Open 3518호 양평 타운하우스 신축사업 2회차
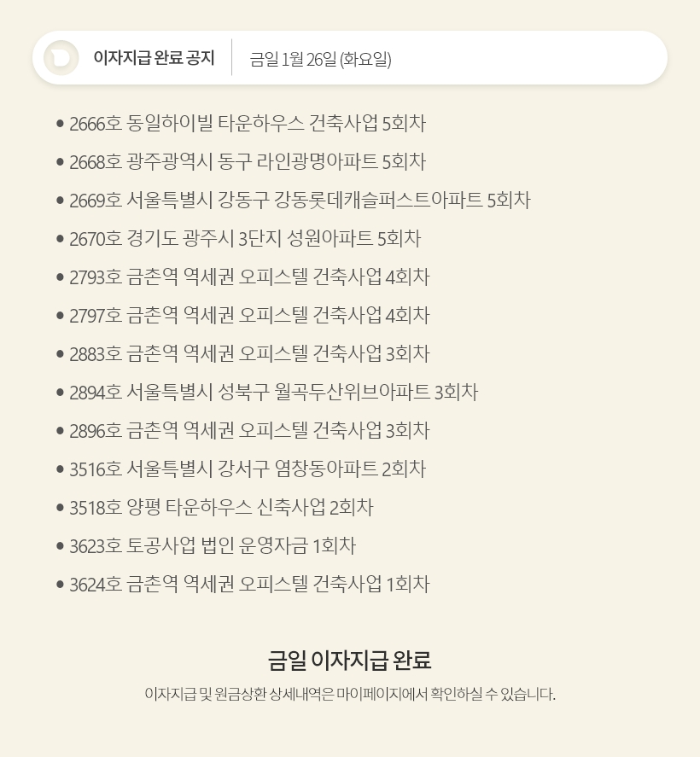Viewport: 700px width, 757px height. tap(221, 508)
